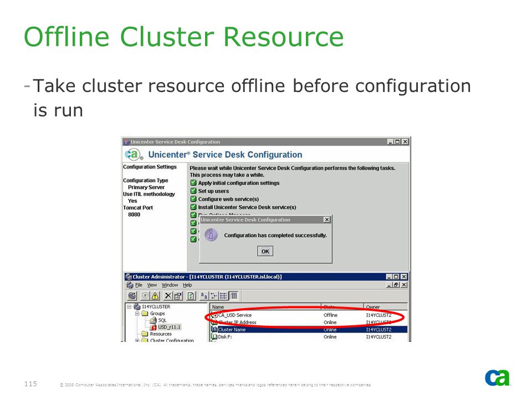
Task: Toggle 'Apply initial configuration settings' checkbox
Action: 193,182
